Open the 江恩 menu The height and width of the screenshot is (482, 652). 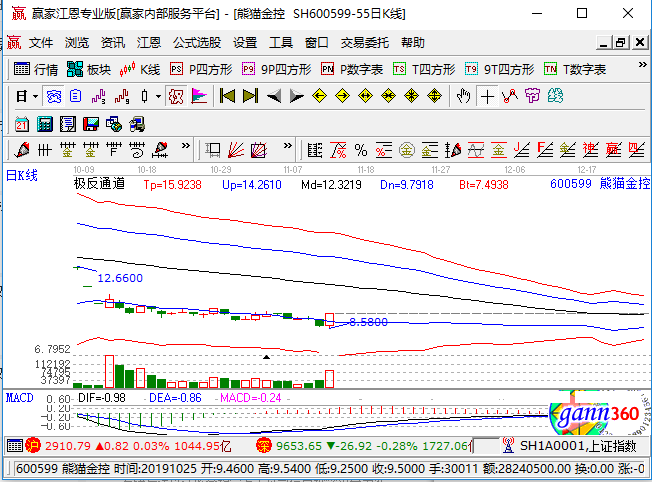(149, 43)
